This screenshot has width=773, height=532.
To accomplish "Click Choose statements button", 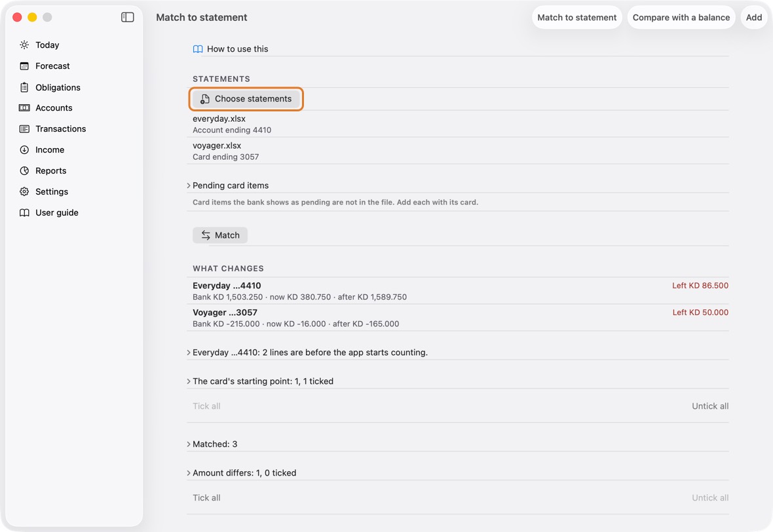I will point(246,99).
